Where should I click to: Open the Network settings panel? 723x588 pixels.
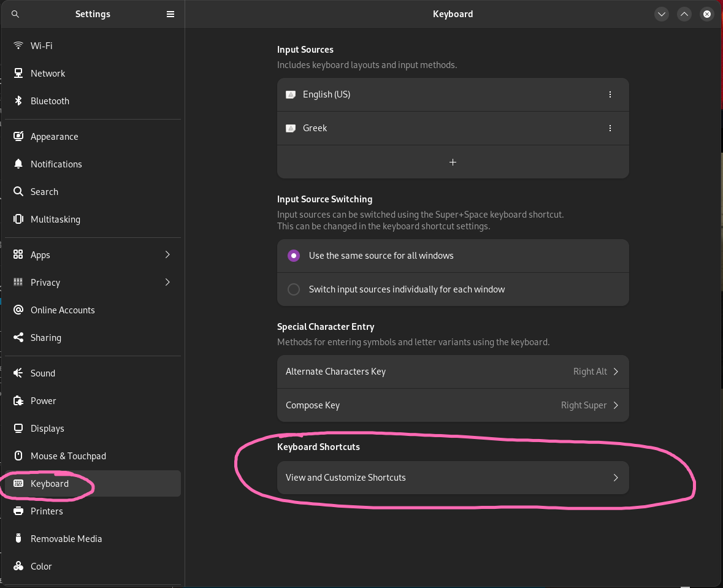(x=93, y=74)
